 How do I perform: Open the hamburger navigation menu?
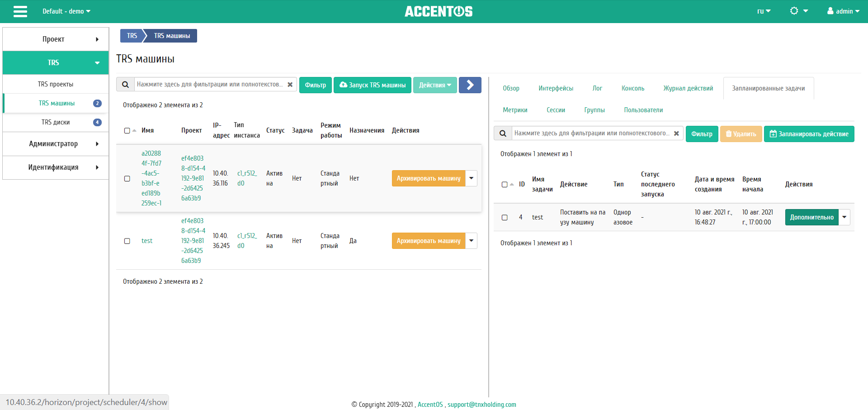click(20, 11)
